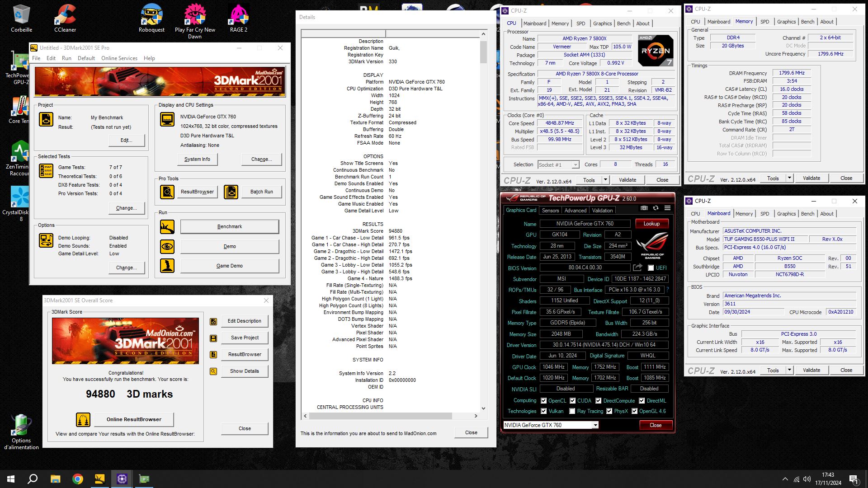Click Validate in the CPU-Z Mainboard window
This screenshot has width=868, height=488.
[x=811, y=370]
